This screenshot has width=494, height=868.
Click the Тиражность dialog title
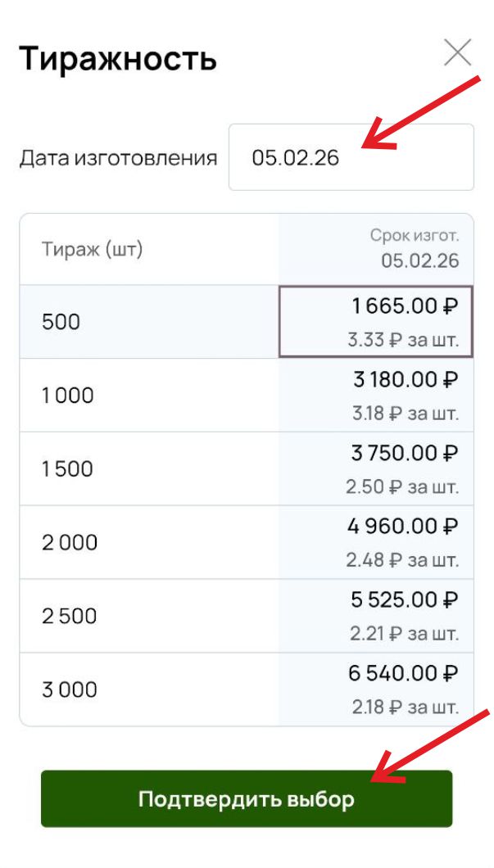click(118, 59)
